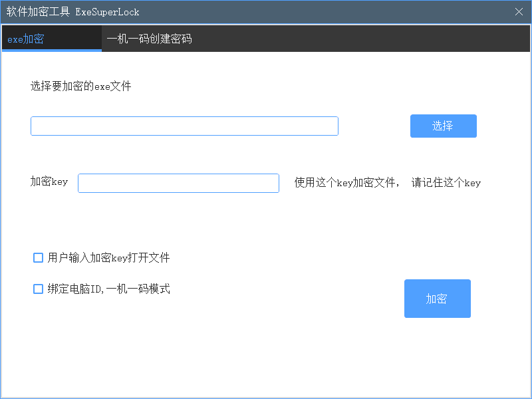Open the 一机一码创建密码 tab
The height and width of the screenshot is (399, 532).
149,39
